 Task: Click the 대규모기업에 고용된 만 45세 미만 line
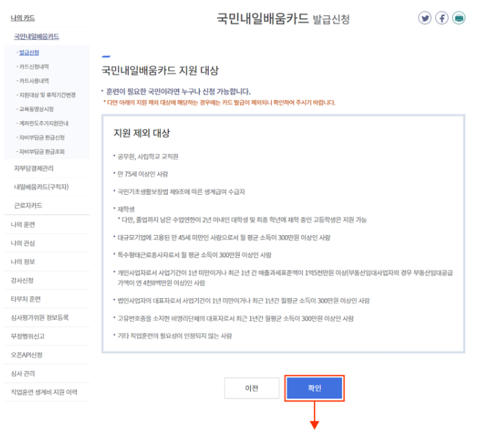click(224, 238)
